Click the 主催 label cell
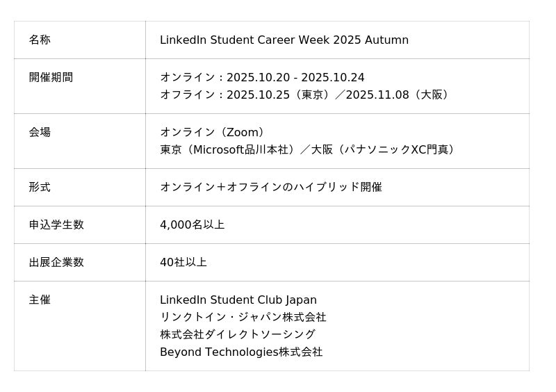This screenshot has height=392, width=556. [40, 300]
